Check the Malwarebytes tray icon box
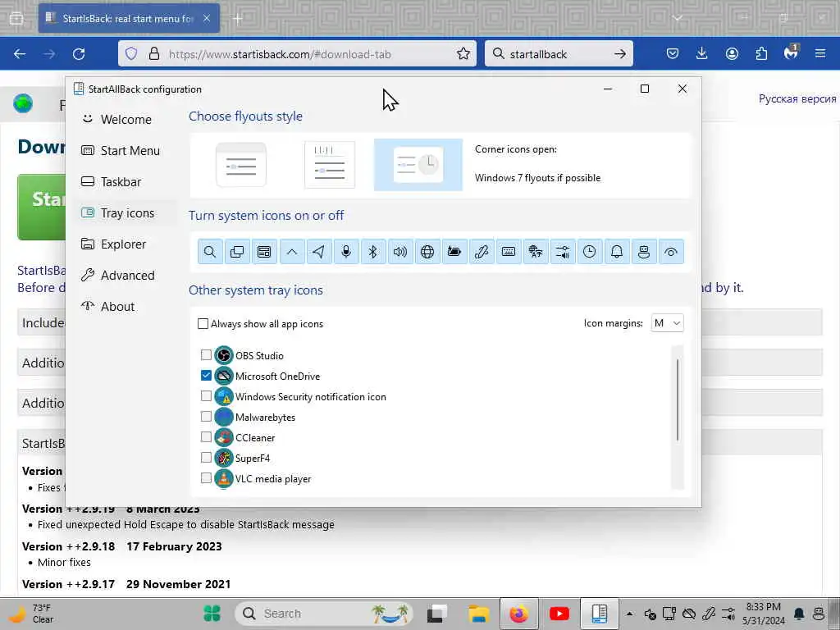 [206, 417]
